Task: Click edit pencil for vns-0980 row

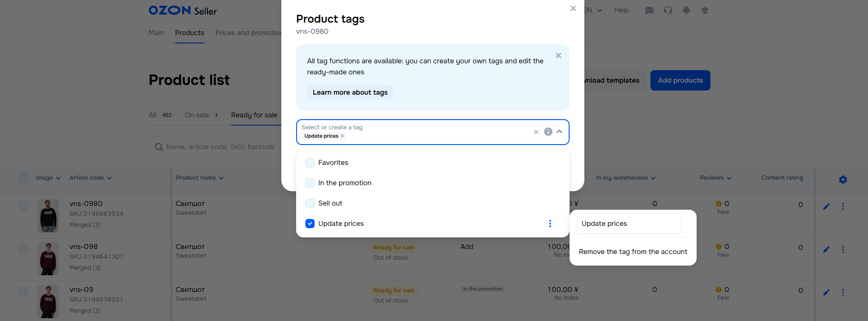Action: (826, 206)
